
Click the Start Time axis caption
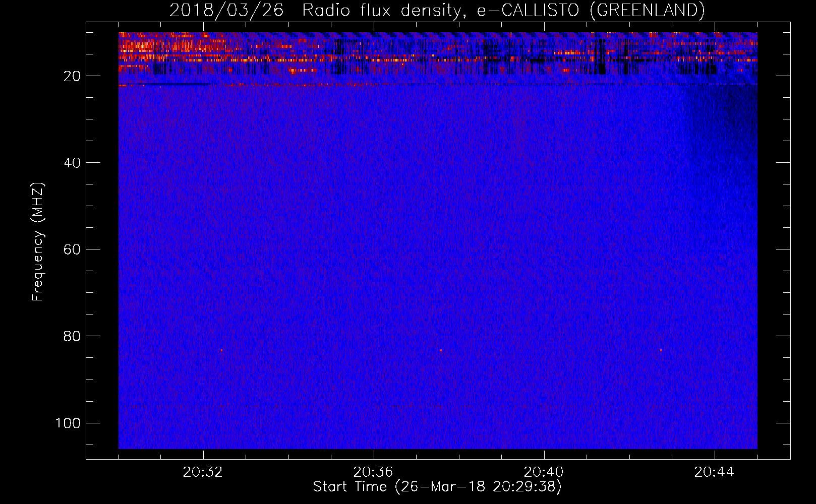click(437, 487)
